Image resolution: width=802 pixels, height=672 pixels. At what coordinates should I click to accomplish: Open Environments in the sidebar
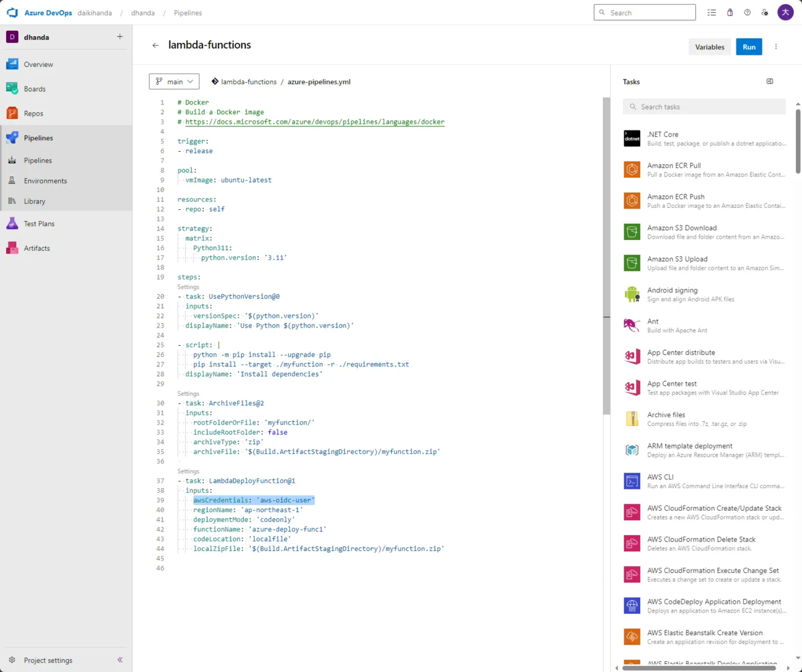point(66,181)
